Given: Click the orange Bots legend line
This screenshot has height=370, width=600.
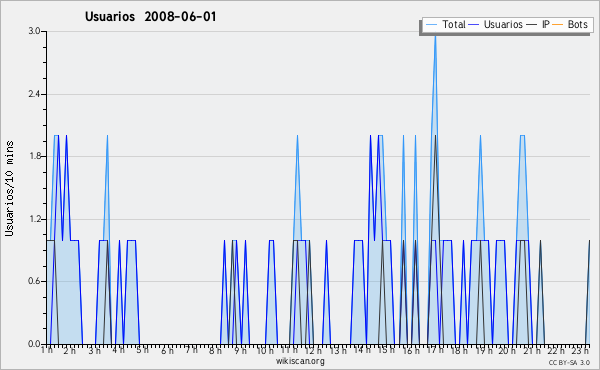Looking at the screenshot, I should (x=558, y=25).
